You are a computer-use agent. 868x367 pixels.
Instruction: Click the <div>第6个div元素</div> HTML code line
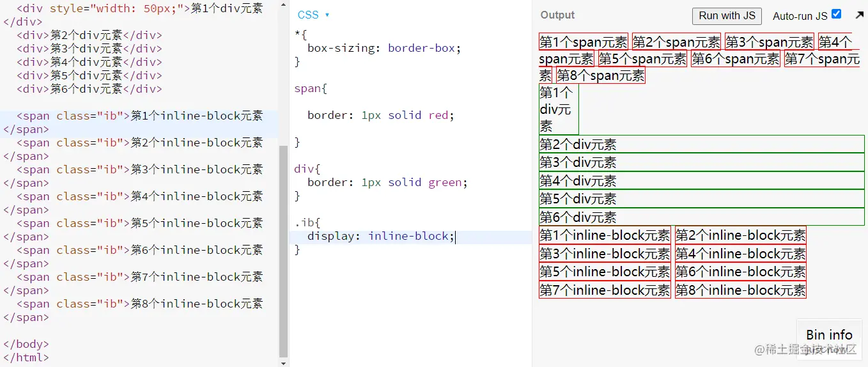point(89,89)
